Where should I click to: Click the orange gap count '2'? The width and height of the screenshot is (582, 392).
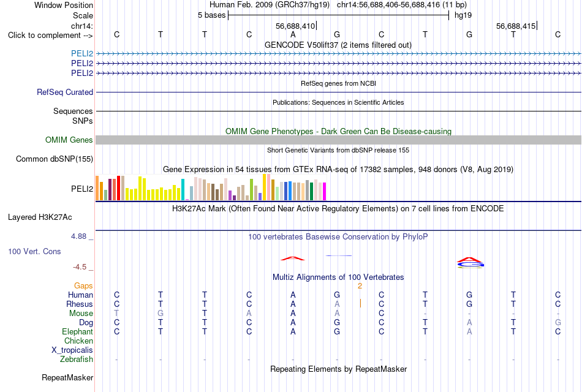coord(360,286)
